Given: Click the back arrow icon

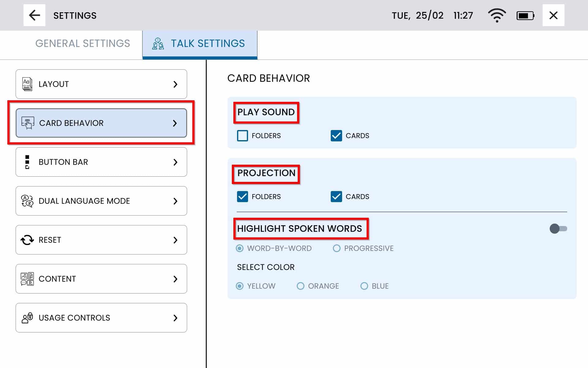Looking at the screenshot, I should click(34, 15).
